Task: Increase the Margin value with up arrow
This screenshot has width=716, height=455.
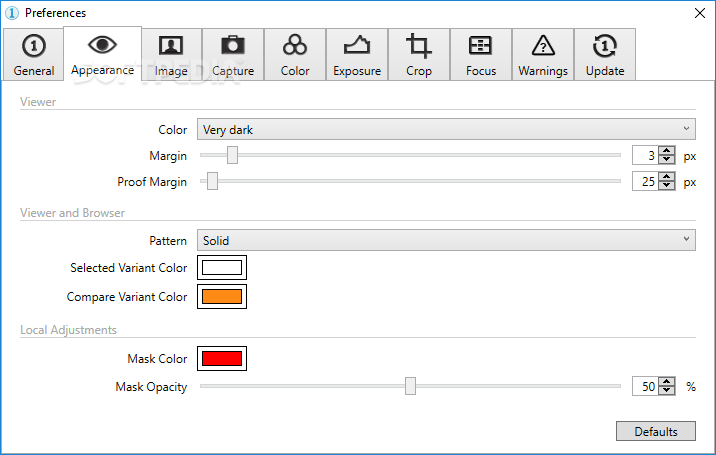Action: (667, 151)
